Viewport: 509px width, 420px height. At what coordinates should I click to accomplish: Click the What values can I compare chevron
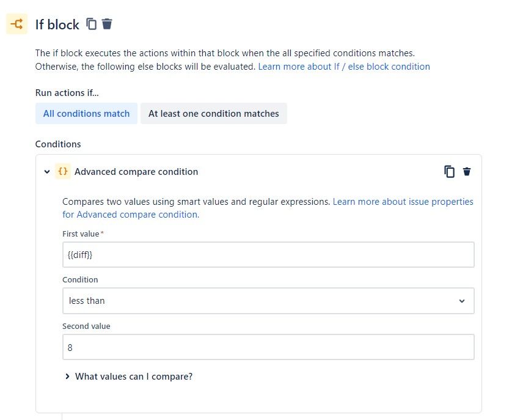67,376
